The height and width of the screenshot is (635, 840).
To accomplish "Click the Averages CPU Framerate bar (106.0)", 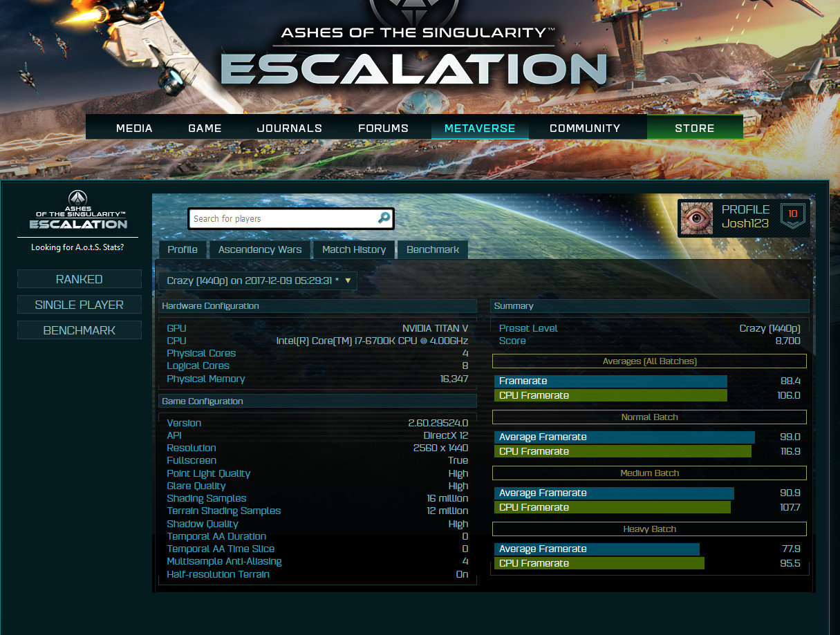I will click(610, 395).
